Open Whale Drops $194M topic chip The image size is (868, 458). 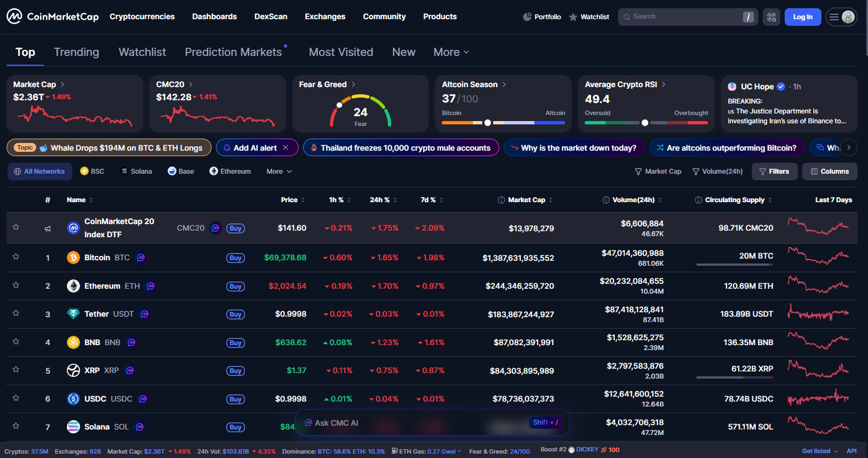(109, 148)
